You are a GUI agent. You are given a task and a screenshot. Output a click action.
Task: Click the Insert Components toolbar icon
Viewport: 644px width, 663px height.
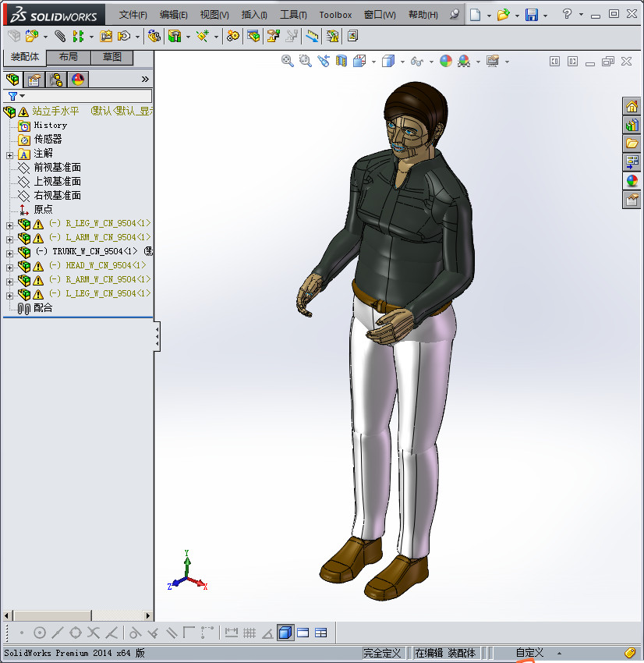click(32, 36)
